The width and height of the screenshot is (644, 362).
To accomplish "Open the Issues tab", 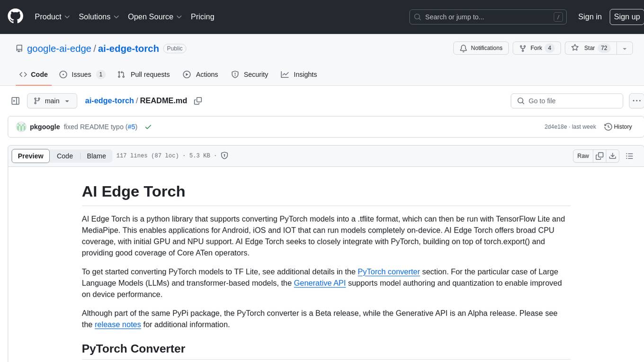I will (82, 74).
